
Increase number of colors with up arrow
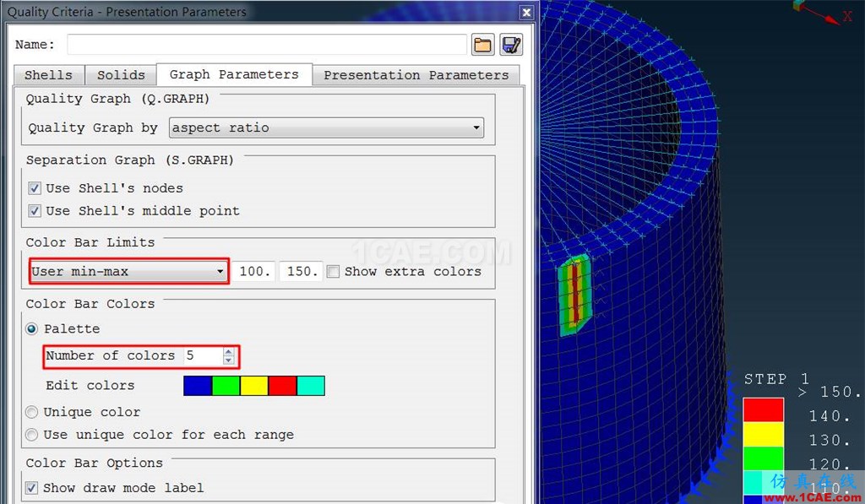point(228,351)
